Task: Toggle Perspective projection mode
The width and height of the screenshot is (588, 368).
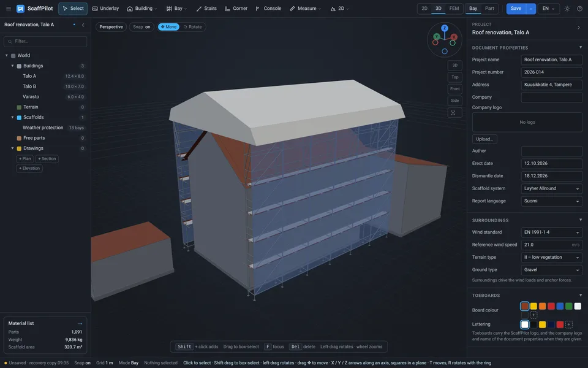Action: pyautogui.click(x=111, y=27)
